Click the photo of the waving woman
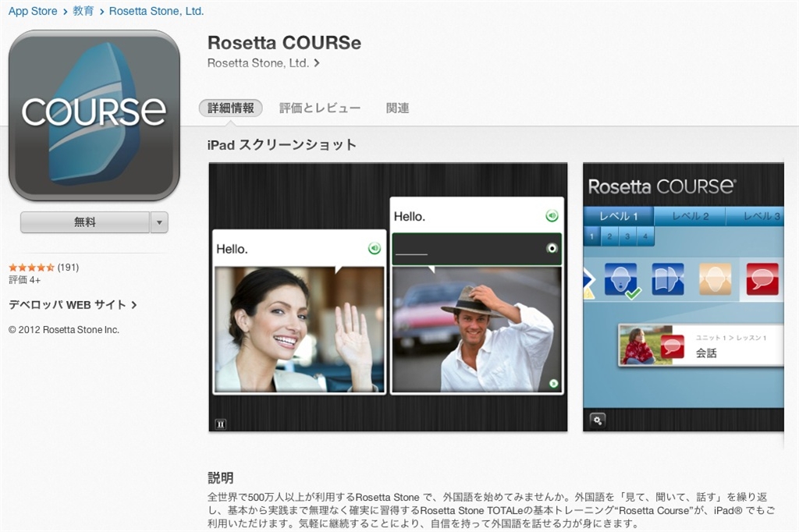Screen dimensions: 799x532 [299, 329]
